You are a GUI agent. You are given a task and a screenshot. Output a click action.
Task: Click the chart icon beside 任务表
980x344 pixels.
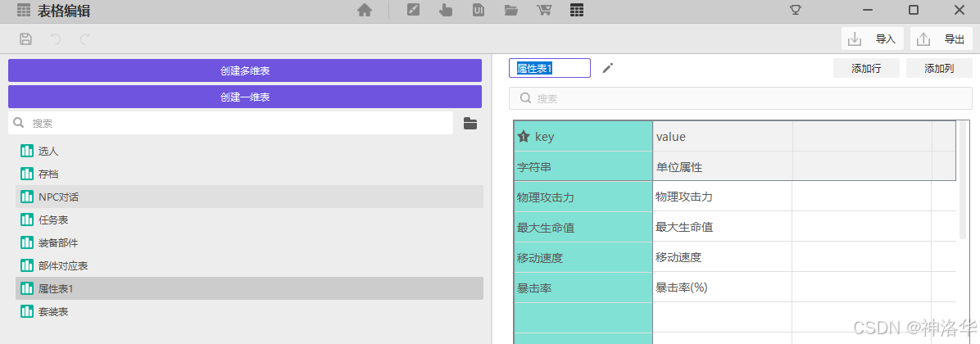pyautogui.click(x=27, y=220)
